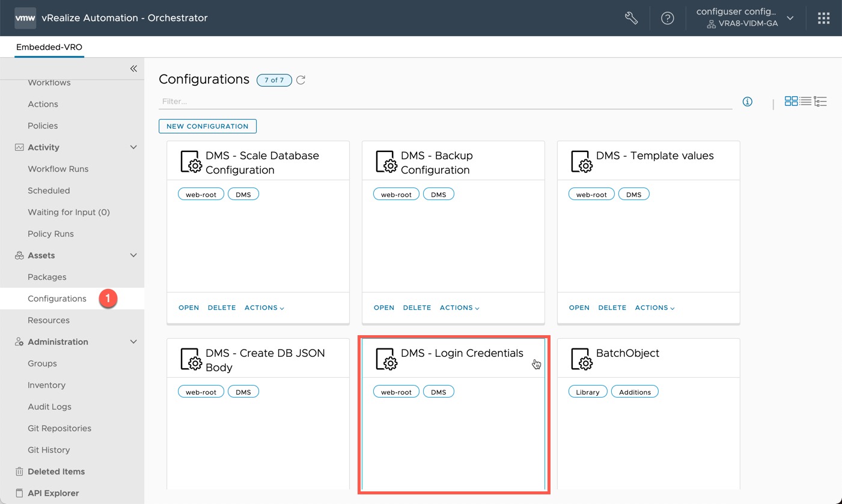
Task: Switch to card grid view
Action: [x=792, y=102]
